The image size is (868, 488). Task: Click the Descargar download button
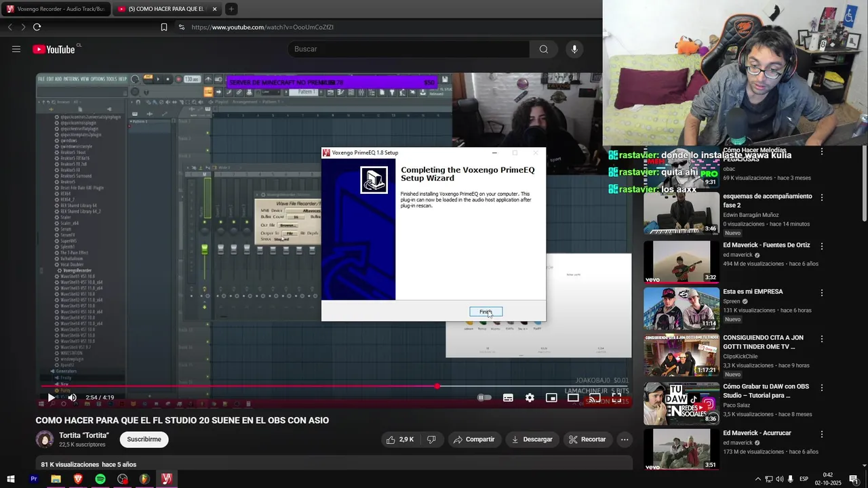point(532,439)
